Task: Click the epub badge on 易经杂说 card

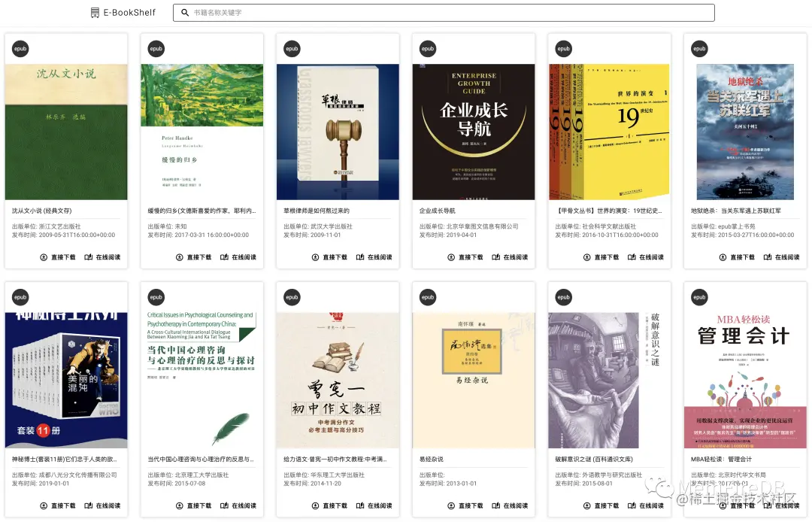Action: coord(428,297)
